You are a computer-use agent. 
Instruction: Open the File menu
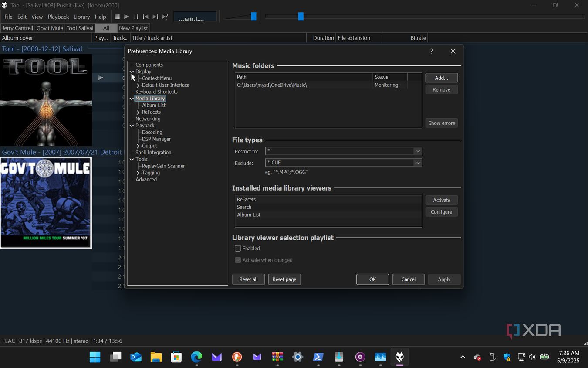pos(8,17)
